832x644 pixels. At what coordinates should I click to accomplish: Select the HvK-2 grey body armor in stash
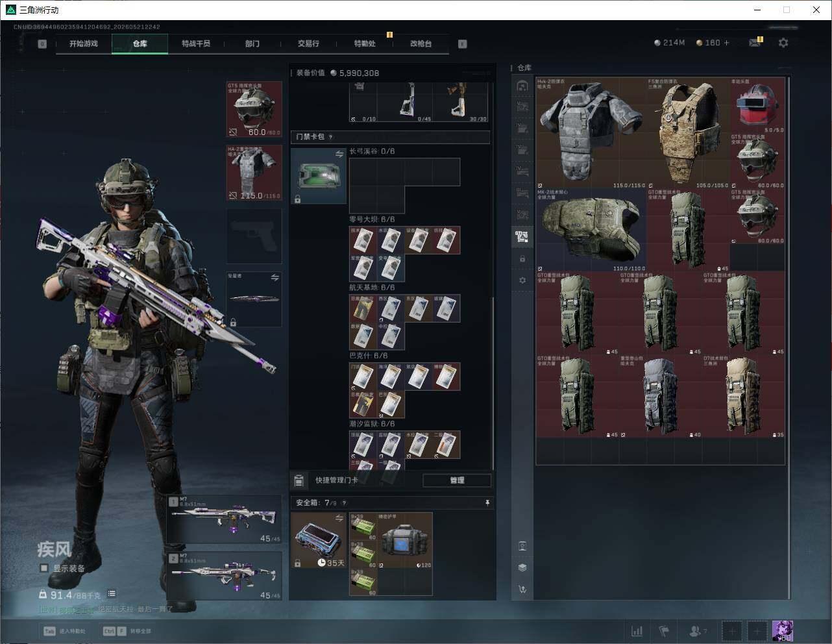pyautogui.click(x=591, y=133)
